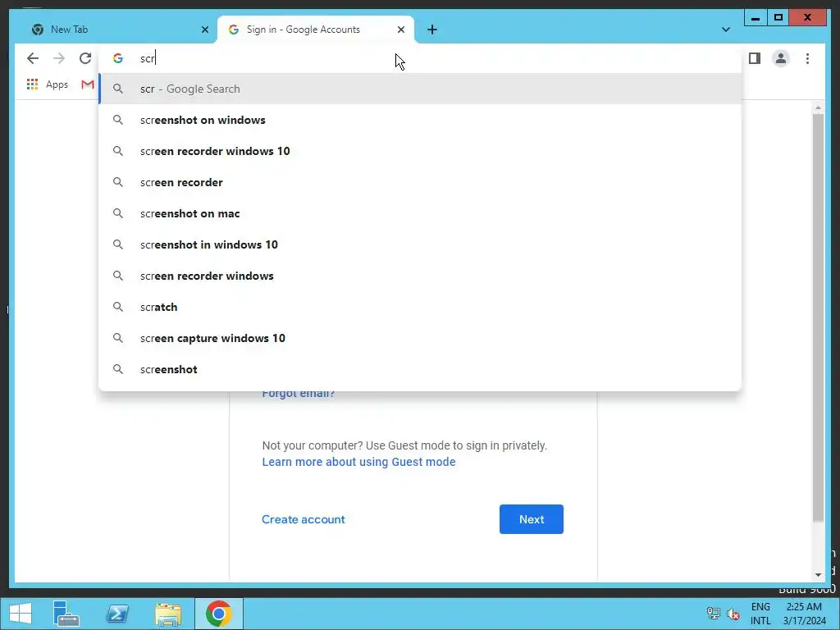Open the Gmail bookmark icon
Screen dimensions: 840x630
88,84
